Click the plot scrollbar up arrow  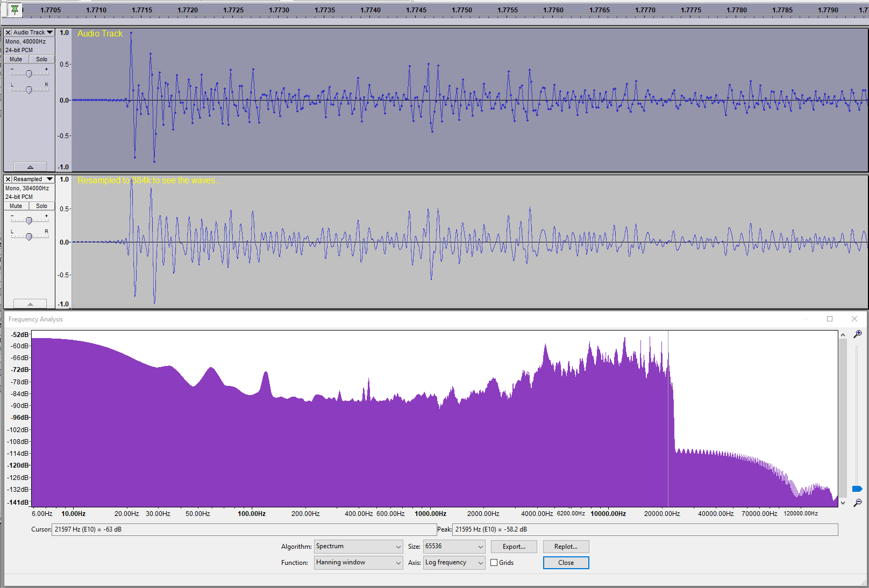[x=843, y=335]
